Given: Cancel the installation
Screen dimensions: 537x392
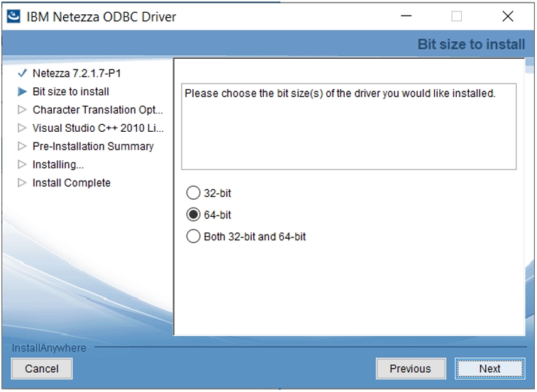Looking at the screenshot, I should 42,369.
